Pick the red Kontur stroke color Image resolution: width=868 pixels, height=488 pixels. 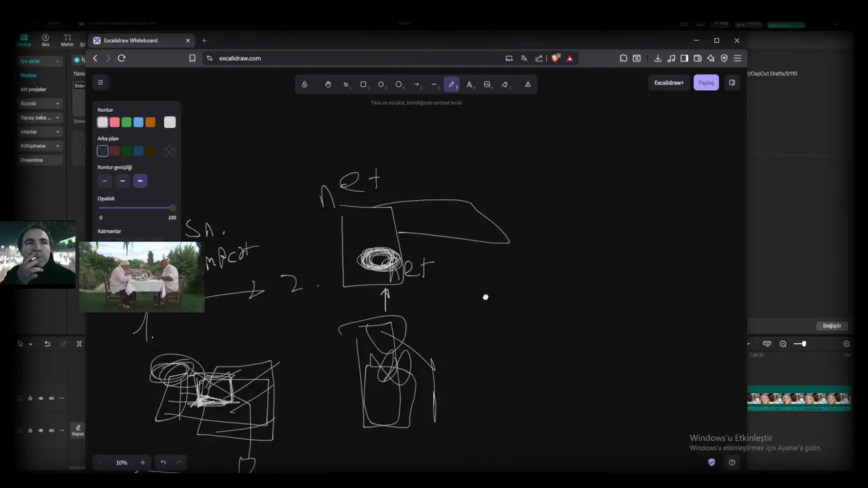pyautogui.click(x=115, y=122)
